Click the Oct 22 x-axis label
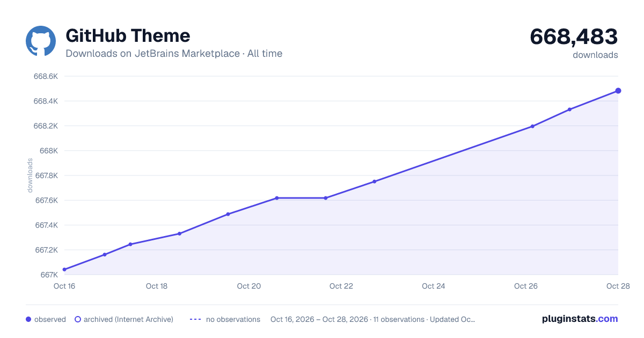The image size is (644, 338). 341,286
